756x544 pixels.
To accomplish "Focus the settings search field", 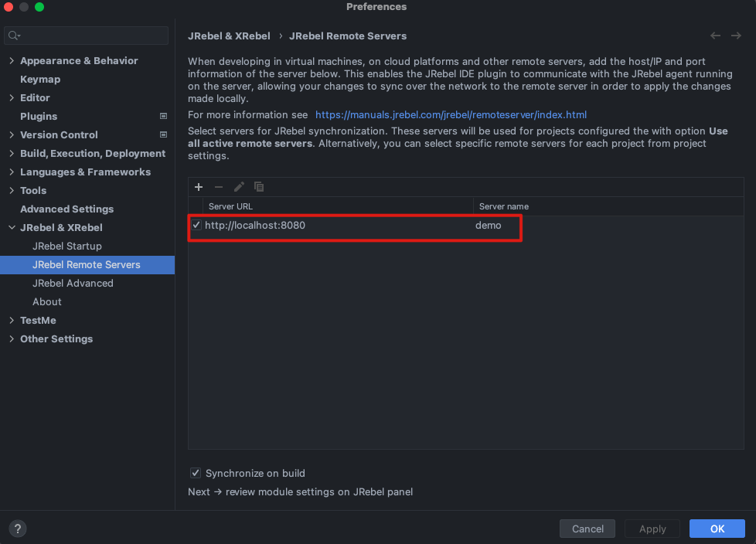I will [x=87, y=36].
